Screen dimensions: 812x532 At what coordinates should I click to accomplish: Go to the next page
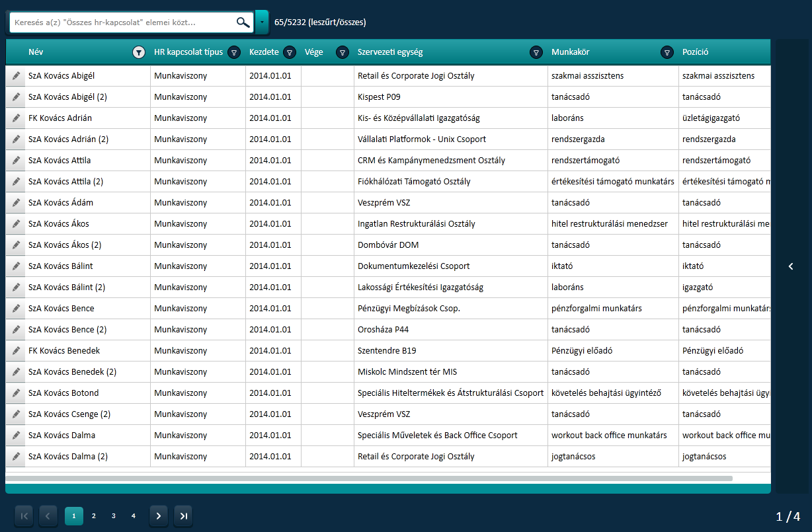tap(159, 516)
